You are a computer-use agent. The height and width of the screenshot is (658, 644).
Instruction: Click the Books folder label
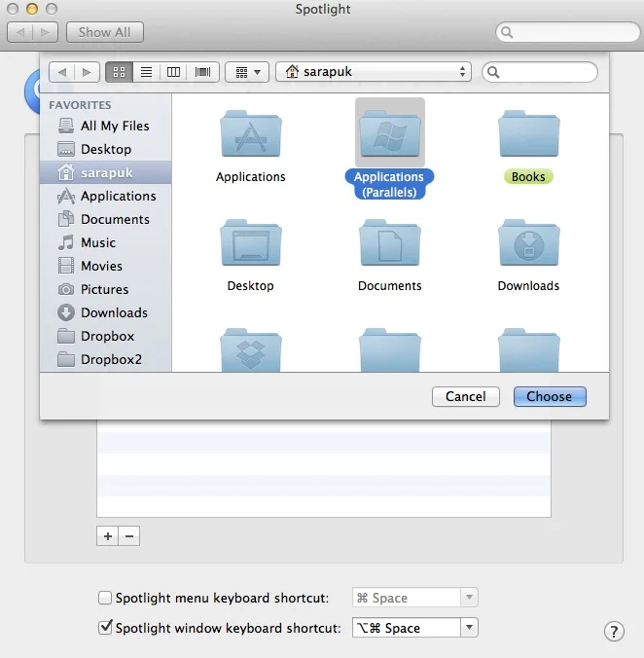pos(528,177)
